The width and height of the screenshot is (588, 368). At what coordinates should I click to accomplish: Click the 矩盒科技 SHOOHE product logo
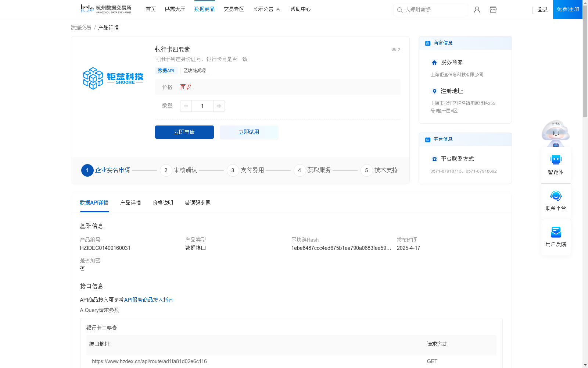113,78
